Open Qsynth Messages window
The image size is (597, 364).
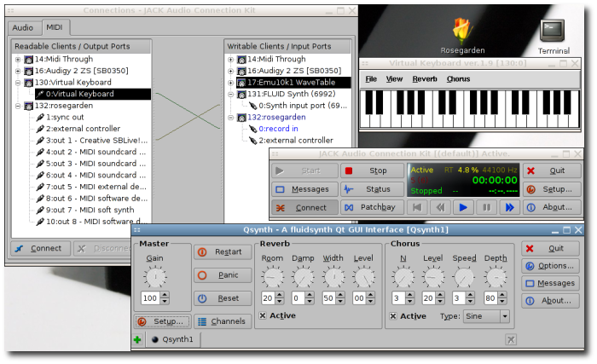click(551, 283)
